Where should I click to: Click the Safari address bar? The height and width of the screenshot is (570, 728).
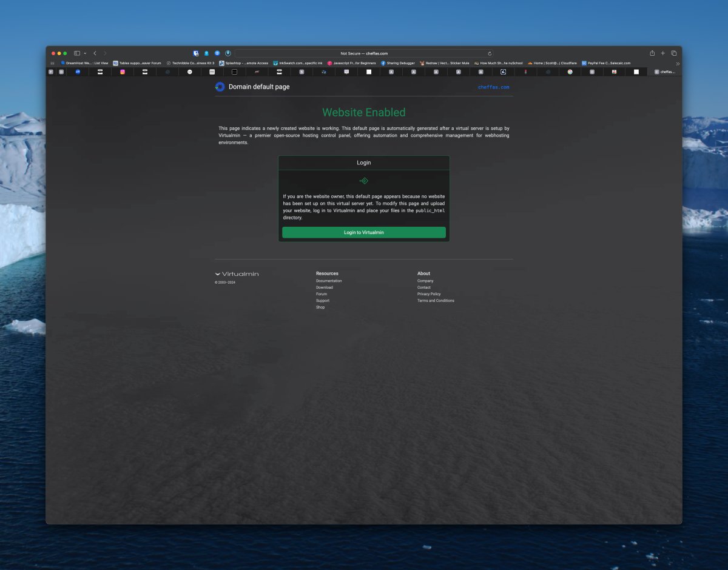[364, 53]
